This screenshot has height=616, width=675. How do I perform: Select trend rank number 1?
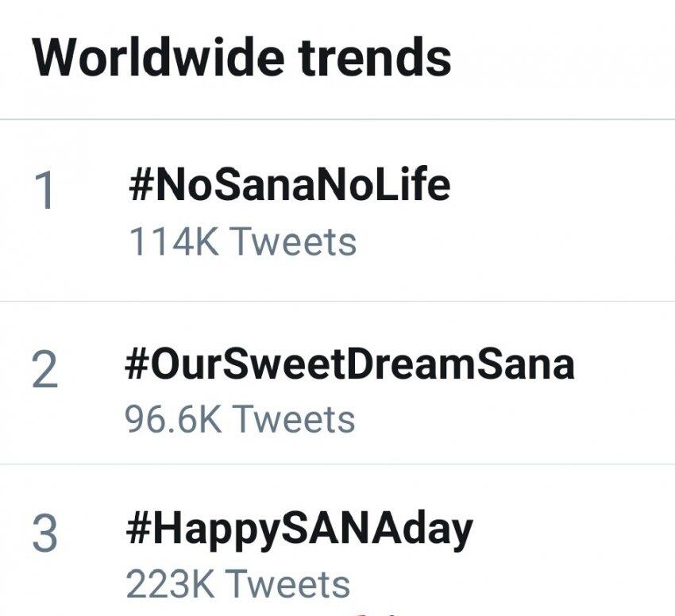(x=46, y=192)
